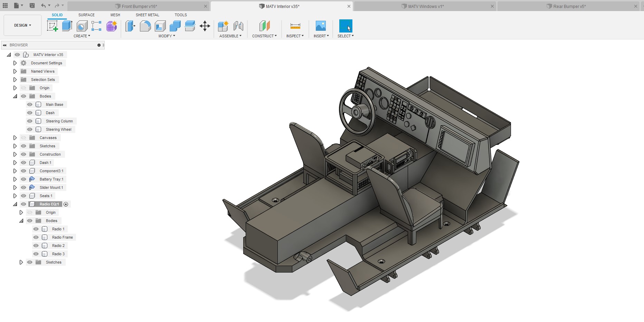Open the MODIFY dropdown menu

tap(167, 36)
